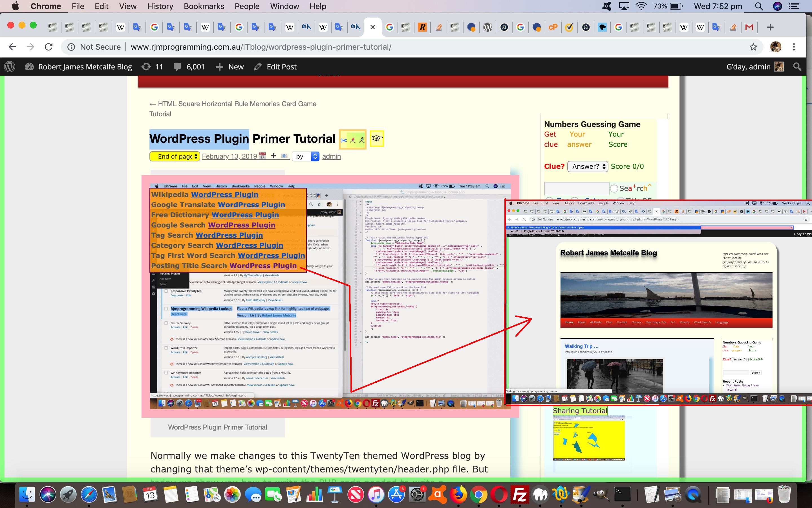Click the Google Search WordPress Plugin link
812x508 pixels.
(x=242, y=225)
